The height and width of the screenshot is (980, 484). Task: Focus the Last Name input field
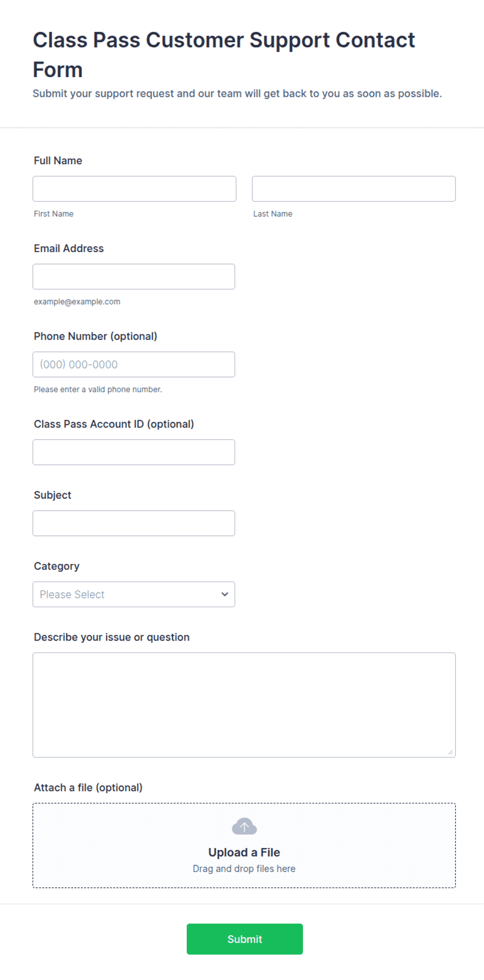(x=354, y=189)
